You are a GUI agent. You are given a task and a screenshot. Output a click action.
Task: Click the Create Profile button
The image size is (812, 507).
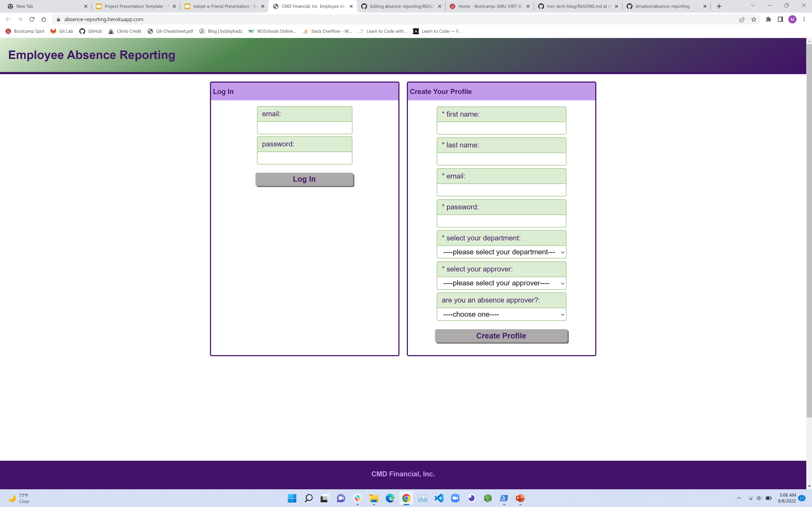(x=501, y=335)
